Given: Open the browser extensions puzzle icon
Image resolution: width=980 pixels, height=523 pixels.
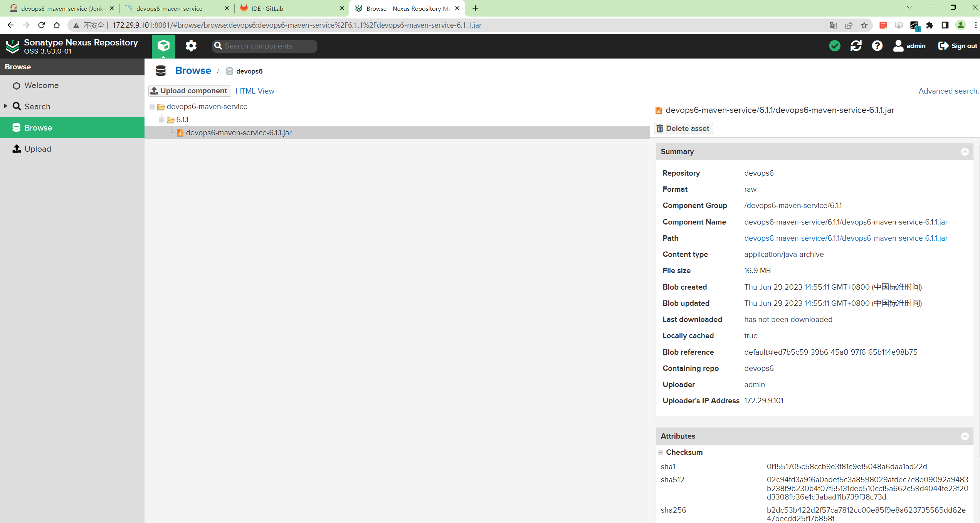Looking at the screenshot, I should point(930,25).
